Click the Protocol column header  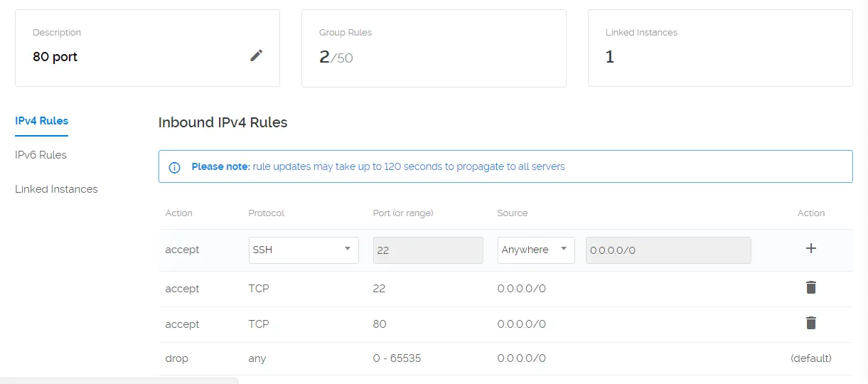[x=267, y=213]
